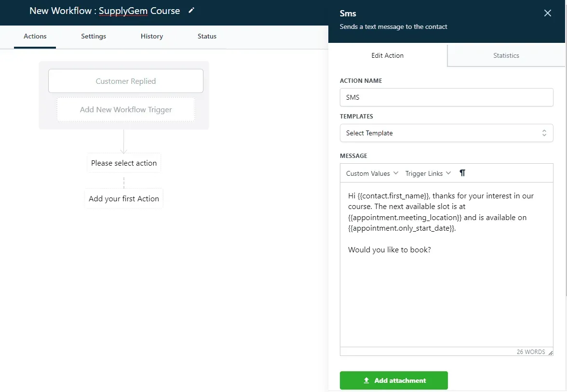Click Add New Workflow Trigger

(126, 109)
